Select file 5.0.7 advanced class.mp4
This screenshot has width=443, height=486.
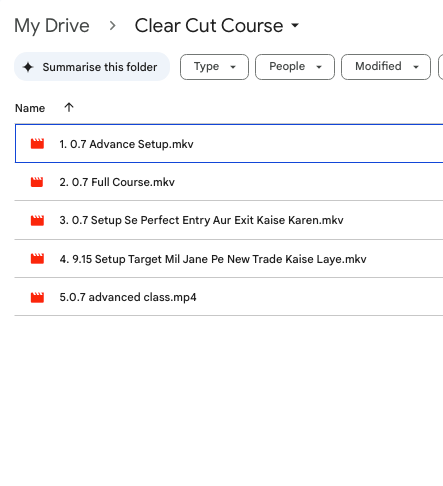229,297
